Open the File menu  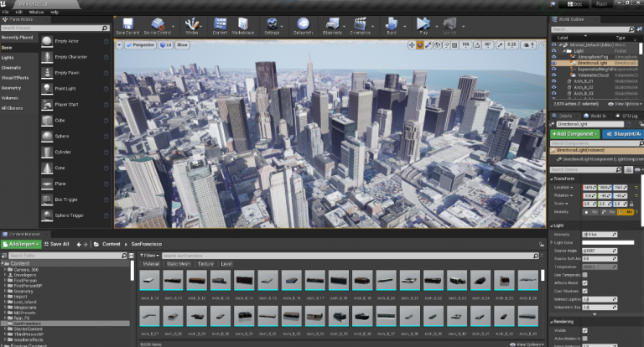5,13
